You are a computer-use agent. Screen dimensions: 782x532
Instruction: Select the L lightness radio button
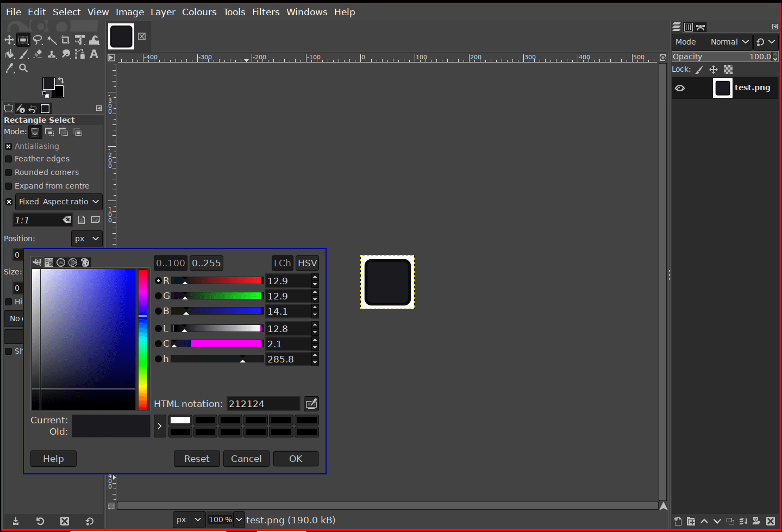pyautogui.click(x=158, y=329)
